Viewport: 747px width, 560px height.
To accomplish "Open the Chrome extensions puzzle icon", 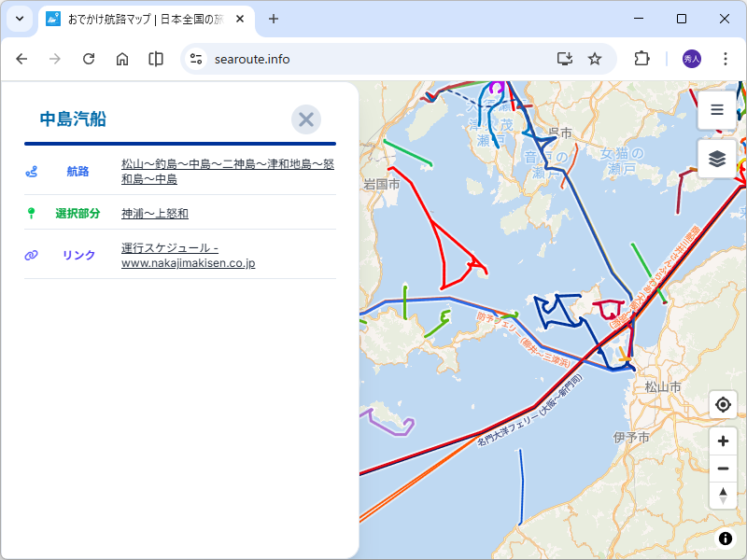I will [x=641, y=58].
